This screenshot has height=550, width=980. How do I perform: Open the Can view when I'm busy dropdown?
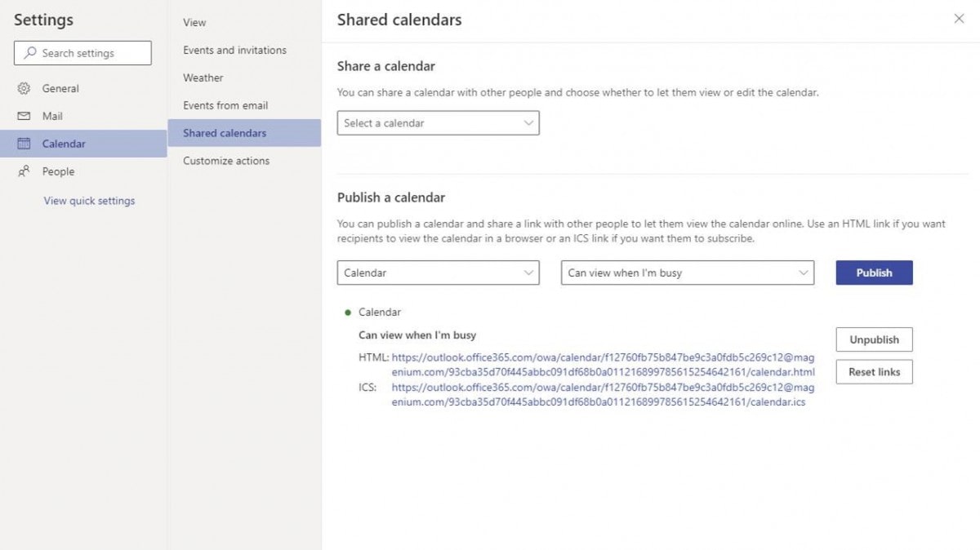tap(686, 273)
